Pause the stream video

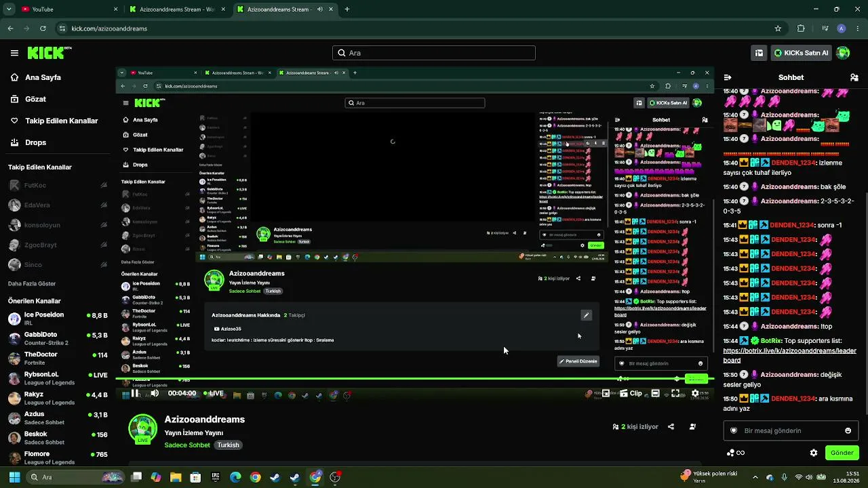[135, 393]
